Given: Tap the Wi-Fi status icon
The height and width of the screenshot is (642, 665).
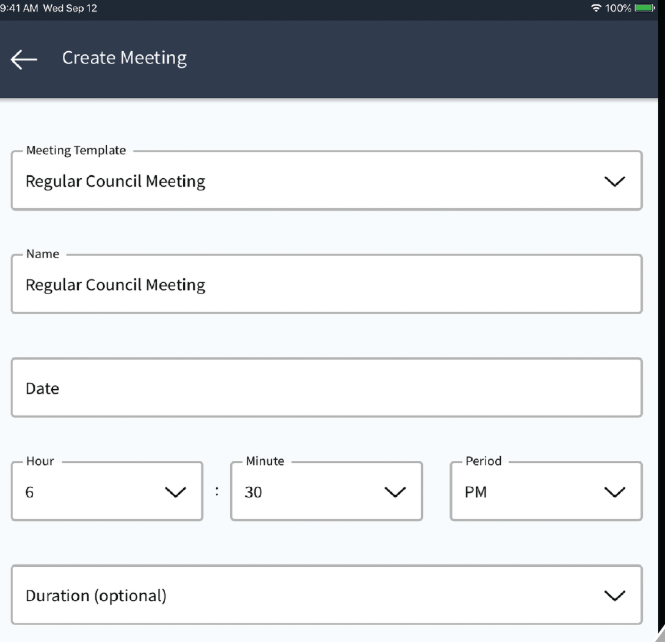Looking at the screenshot, I should click(x=597, y=8).
